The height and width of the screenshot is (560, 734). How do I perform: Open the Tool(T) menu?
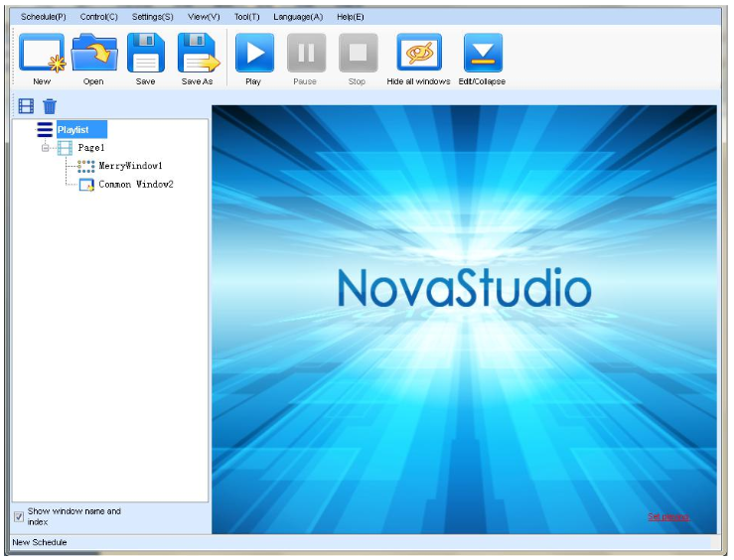coord(246,17)
